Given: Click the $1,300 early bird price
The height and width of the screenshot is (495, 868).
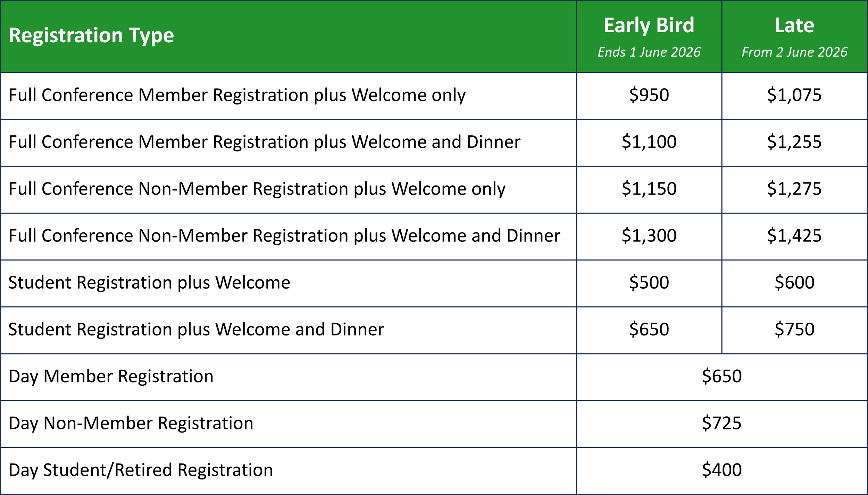Looking at the screenshot, I should click(x=649, y=236).
